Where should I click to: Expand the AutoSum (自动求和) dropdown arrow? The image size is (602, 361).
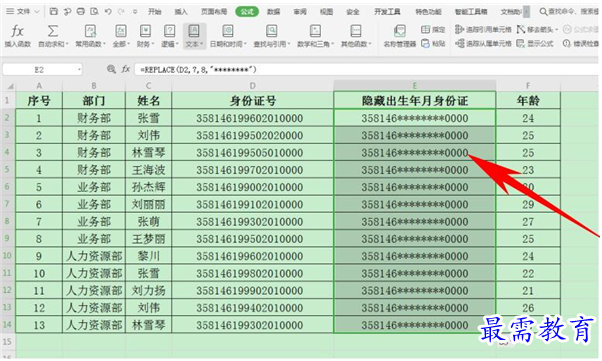67,44
